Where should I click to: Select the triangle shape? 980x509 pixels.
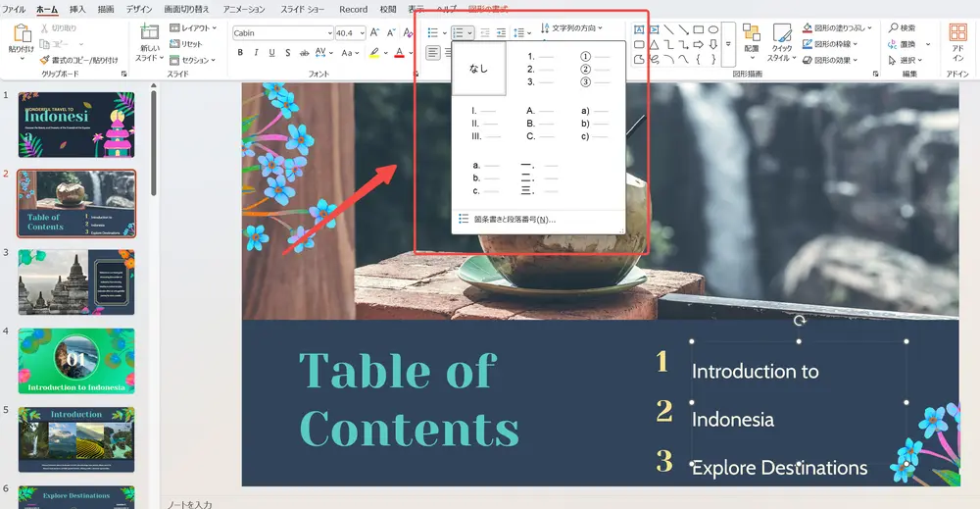(654, 44)
